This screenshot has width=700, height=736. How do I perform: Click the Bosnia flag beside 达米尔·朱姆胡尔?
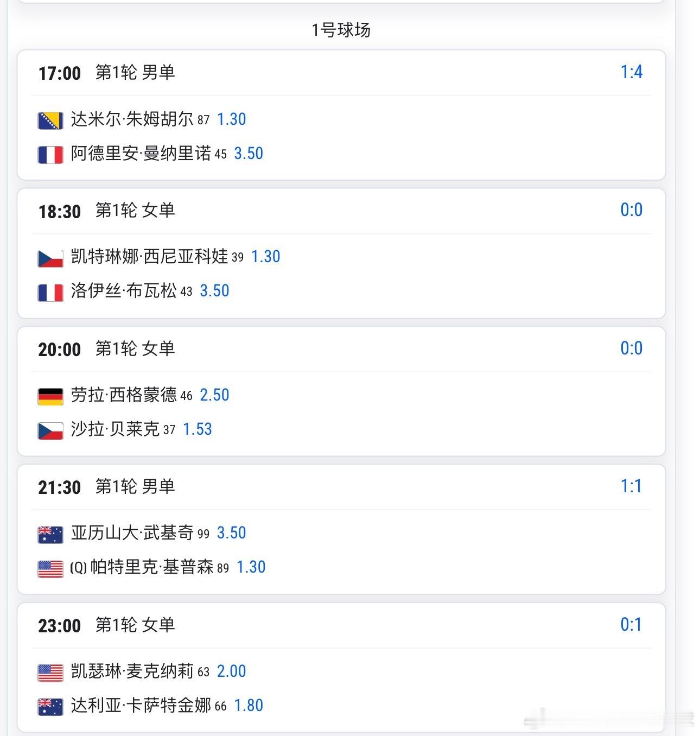pyautogui.click(x=50, y=120)
